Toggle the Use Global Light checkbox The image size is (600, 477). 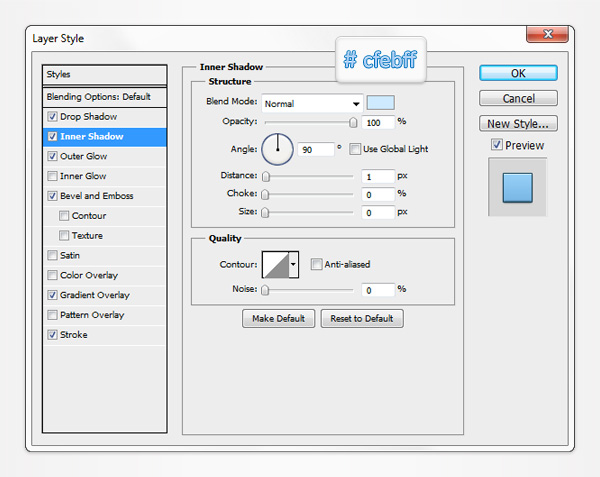click(x=357, y=149)
